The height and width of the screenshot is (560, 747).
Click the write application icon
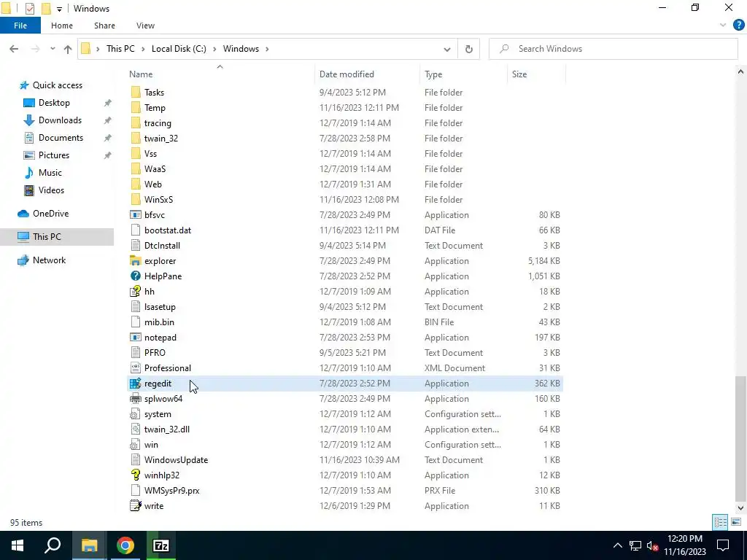pyautogui.click(x=135, y=506)
